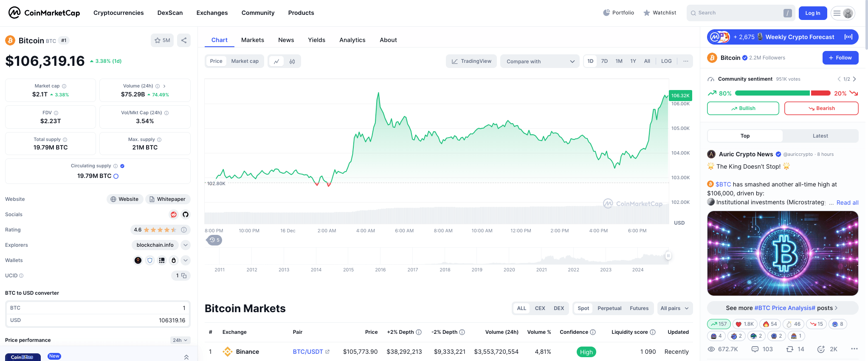Click the timeline range slider handle

click(668, 256)
